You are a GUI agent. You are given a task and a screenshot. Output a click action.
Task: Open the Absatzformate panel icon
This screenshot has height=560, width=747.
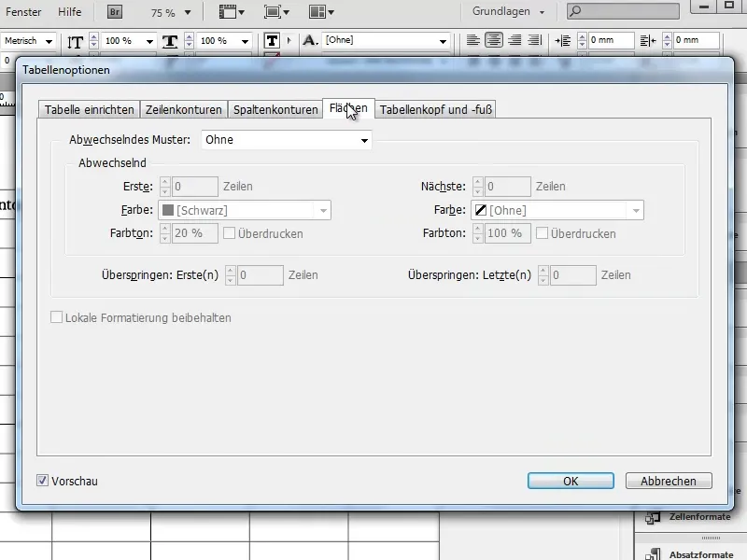point(653,554)
